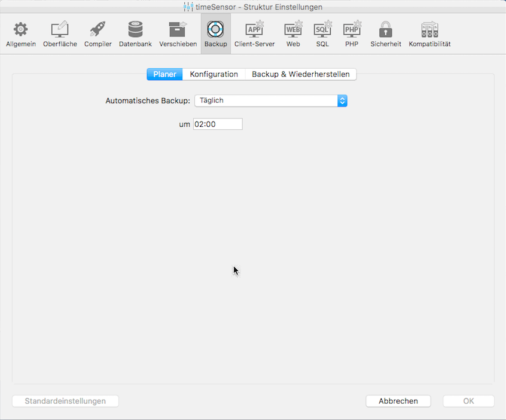Click the Abbrechen button
The height and width of the screenshot is (420, 506).
pos(398,401)
